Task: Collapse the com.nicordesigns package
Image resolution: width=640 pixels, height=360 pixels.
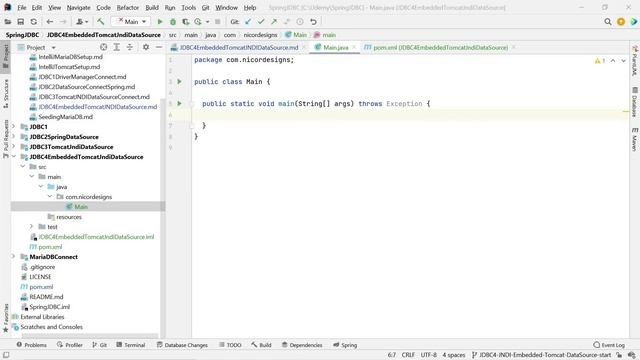Action: pyautogui.click(x=50, y=197)
